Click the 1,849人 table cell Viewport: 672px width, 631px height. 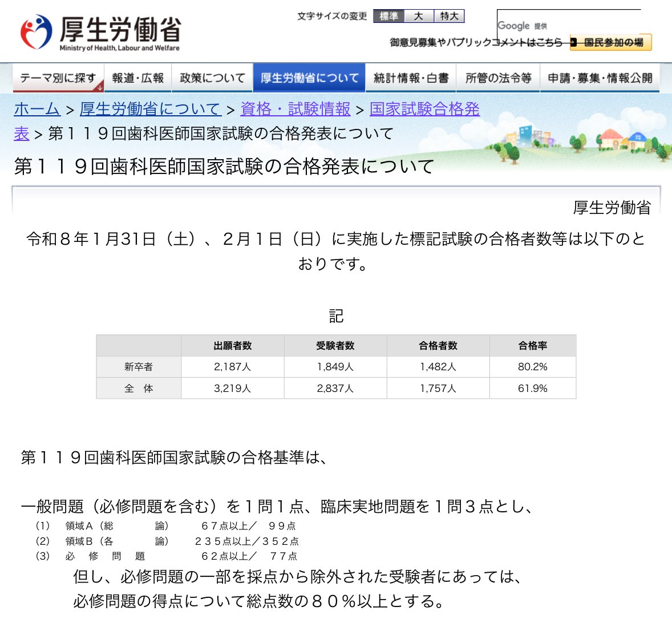tap(335, 367)
